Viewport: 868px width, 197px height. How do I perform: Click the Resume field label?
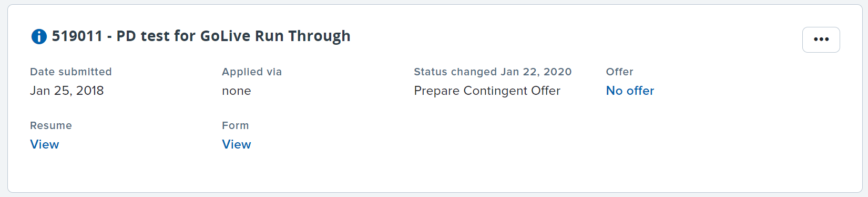[x=51, y=125]
